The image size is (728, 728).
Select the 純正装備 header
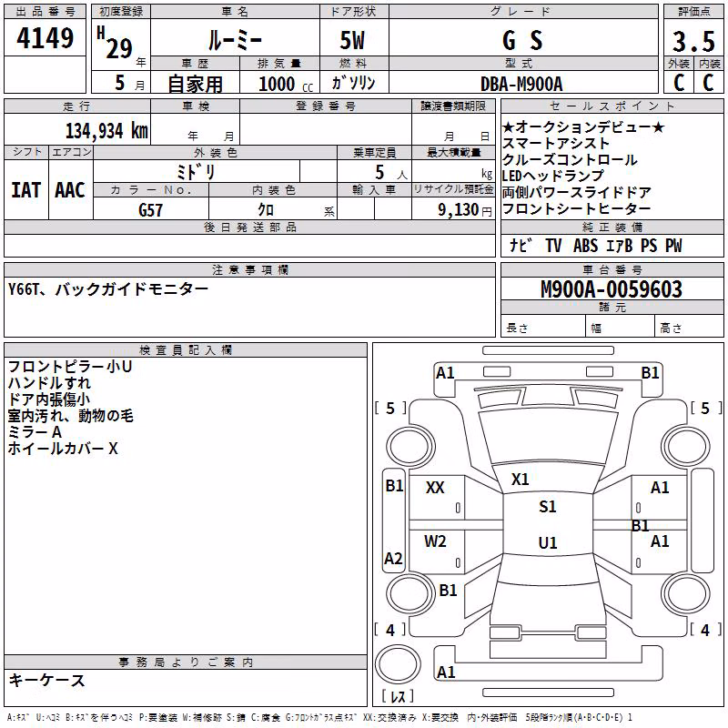(612, 227)
